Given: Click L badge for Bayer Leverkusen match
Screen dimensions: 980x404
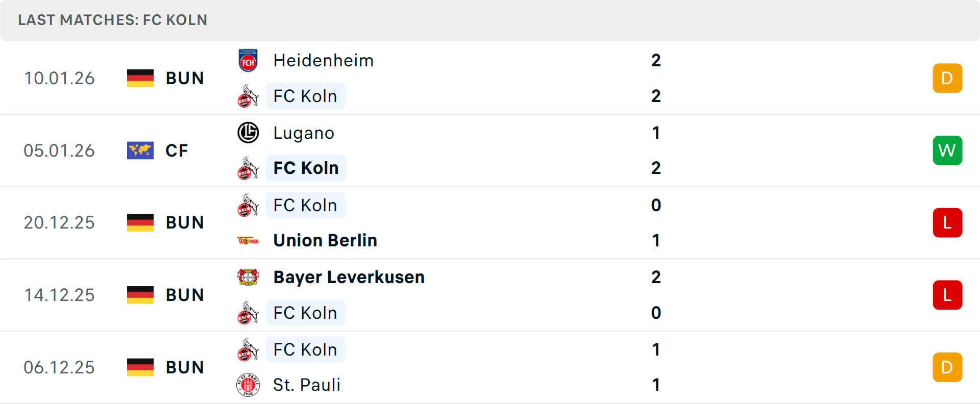Looking at the screenshot, I should 947,295.
